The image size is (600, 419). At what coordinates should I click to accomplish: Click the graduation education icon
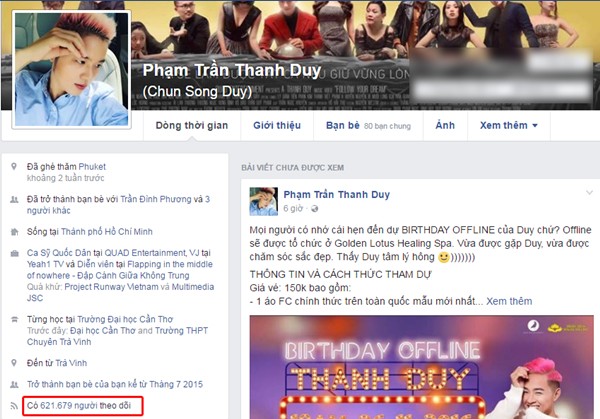(x=14, y=319)
